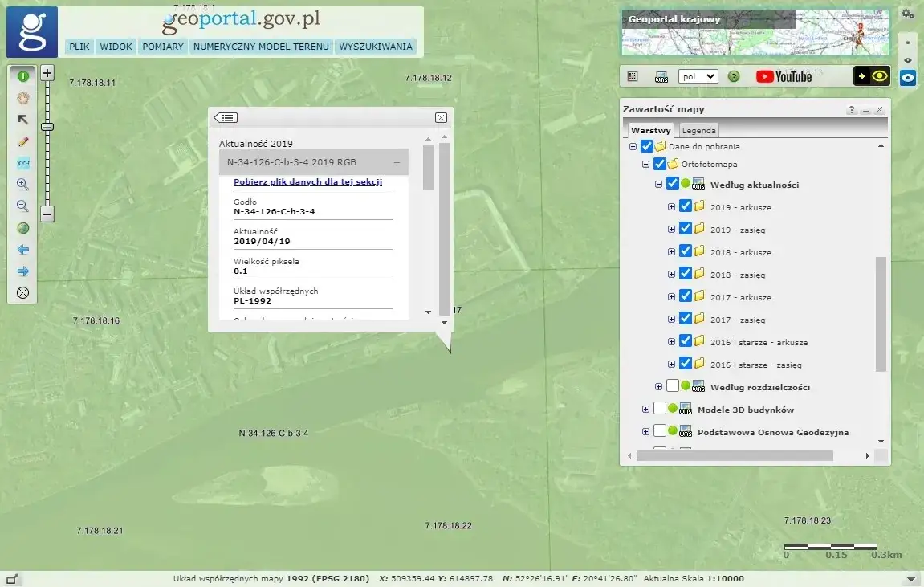Open the YouTube channel link
The width and height of the screenshot is (924, 587).
784,76
